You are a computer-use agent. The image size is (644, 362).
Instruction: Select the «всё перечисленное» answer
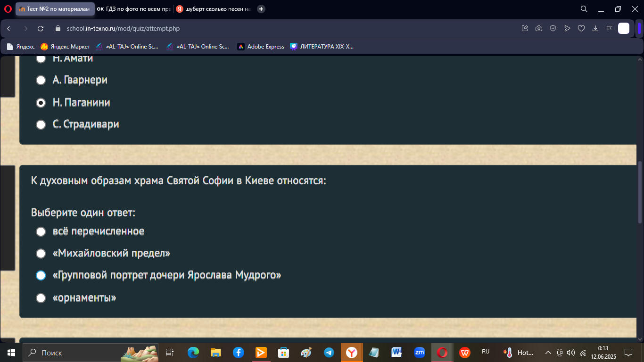(x=41, y=231)
